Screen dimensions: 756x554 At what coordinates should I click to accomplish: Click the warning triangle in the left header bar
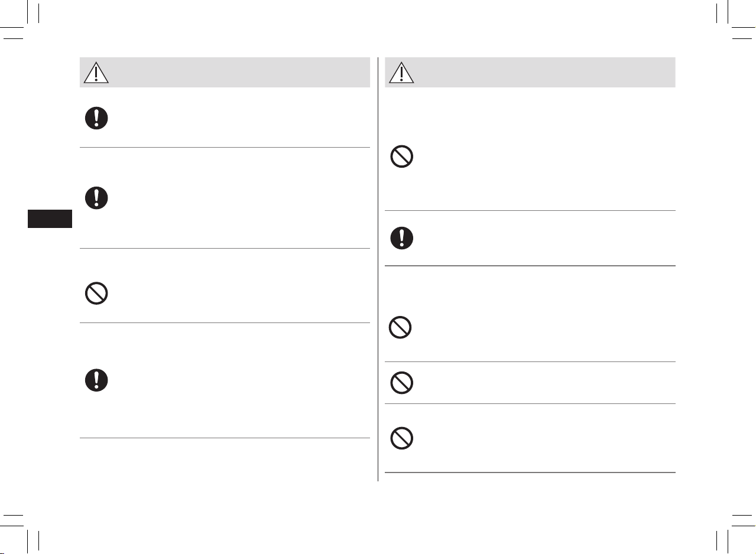pos(96,73)
